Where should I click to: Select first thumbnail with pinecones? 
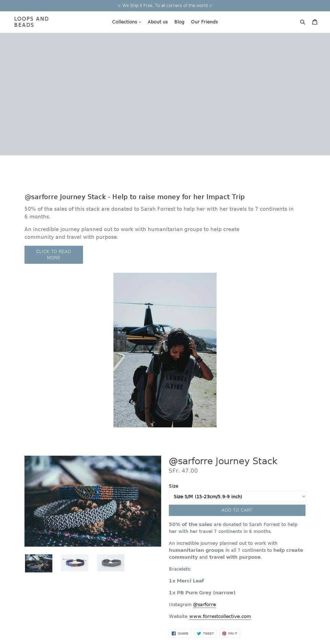coord(38,563)
